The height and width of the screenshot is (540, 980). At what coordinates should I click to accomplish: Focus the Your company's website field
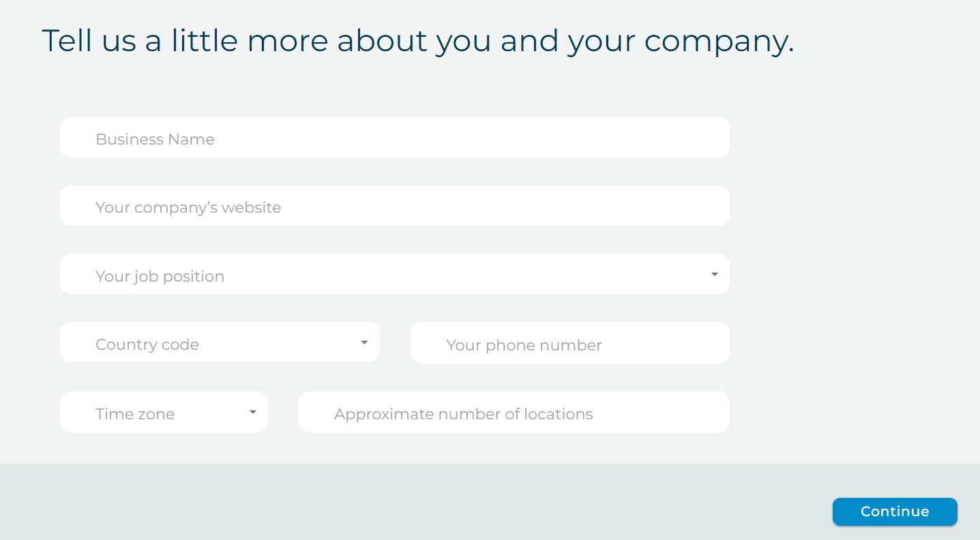click(x=395, y=206)
